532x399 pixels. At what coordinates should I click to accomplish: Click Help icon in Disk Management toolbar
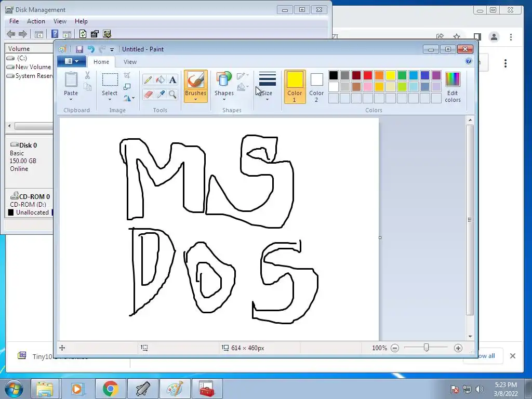coord(55,34)
